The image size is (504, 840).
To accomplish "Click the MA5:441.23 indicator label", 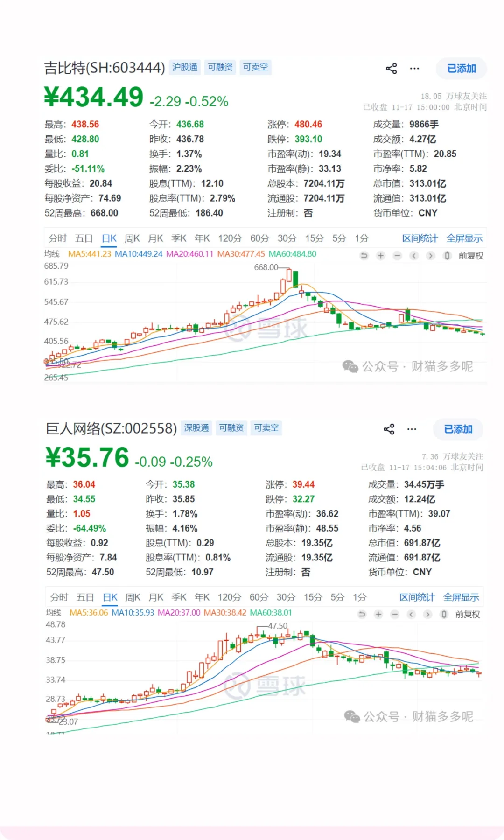I will [90, 254].
